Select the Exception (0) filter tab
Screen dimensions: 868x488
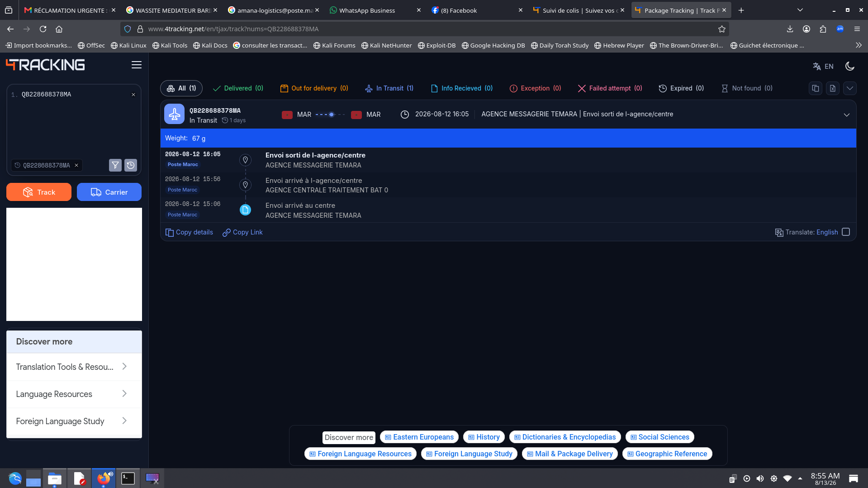(535, 88)
